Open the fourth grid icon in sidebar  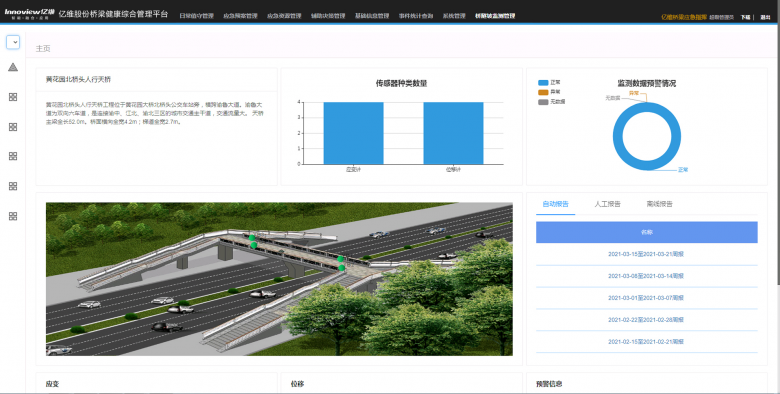tap(13, 186)
